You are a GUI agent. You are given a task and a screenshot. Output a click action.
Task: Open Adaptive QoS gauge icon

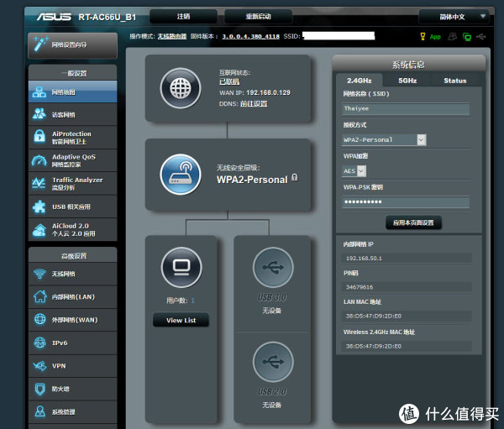(39, 160)
